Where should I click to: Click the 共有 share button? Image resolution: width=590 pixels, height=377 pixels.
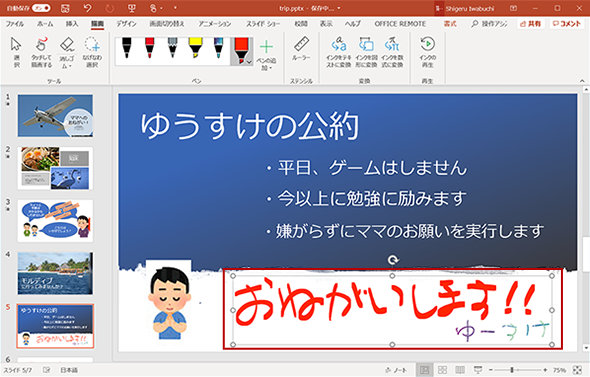click(530, 24)
